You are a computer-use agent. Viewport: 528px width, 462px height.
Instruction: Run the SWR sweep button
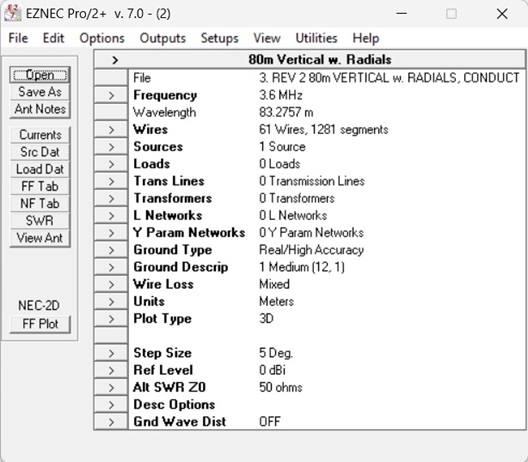(40, 221)
